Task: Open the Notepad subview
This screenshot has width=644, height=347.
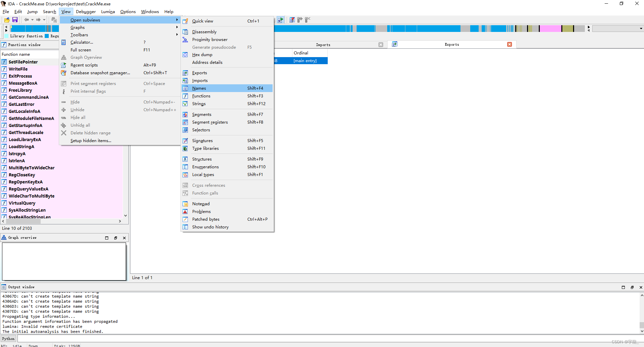Action: pos(227,204)
